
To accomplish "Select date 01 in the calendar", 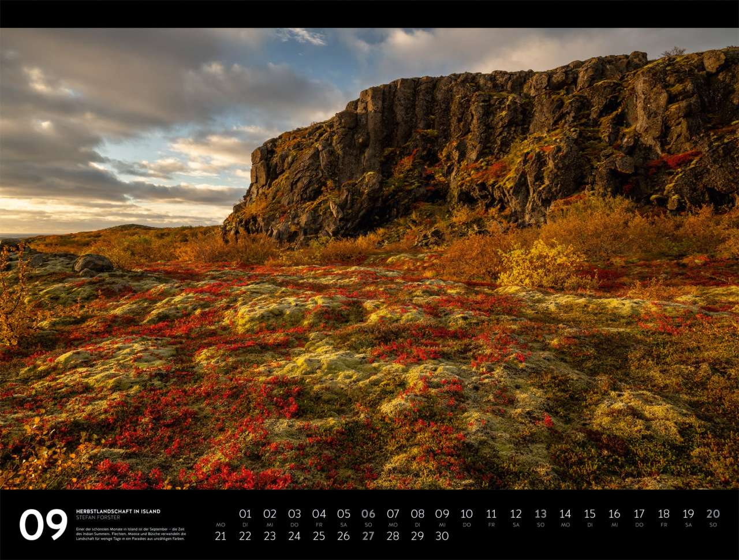I will point(245,514).
